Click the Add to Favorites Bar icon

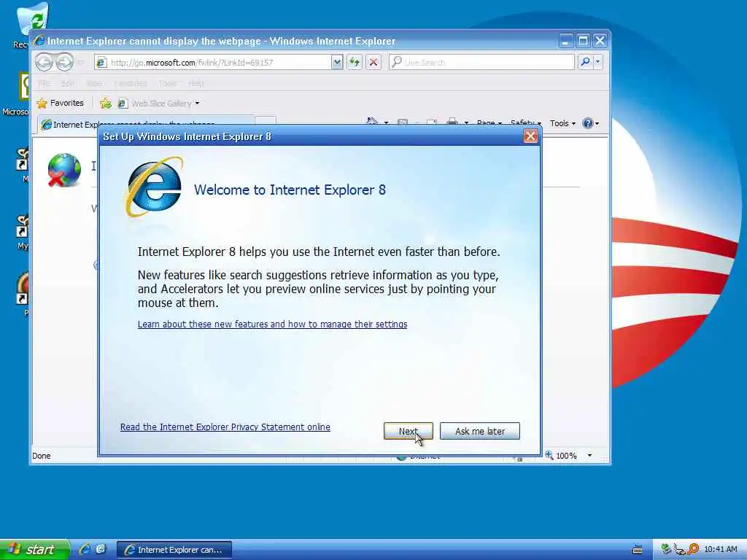106,104
